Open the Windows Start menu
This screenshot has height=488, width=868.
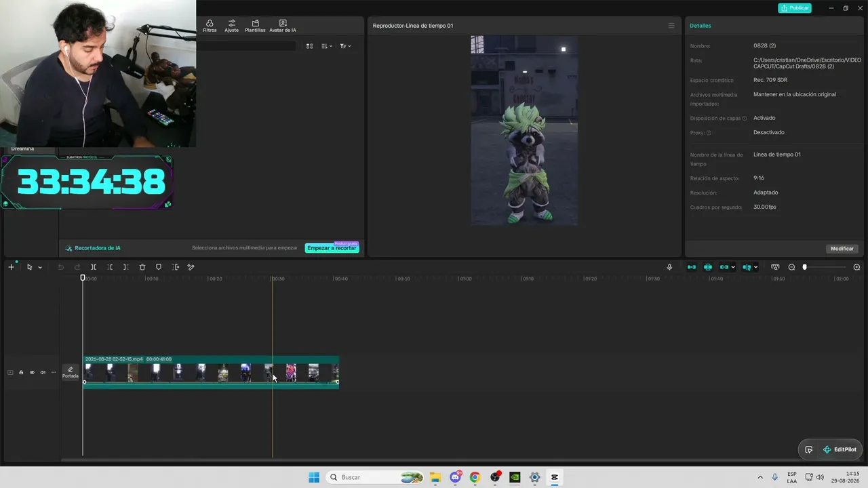(314, 477)
